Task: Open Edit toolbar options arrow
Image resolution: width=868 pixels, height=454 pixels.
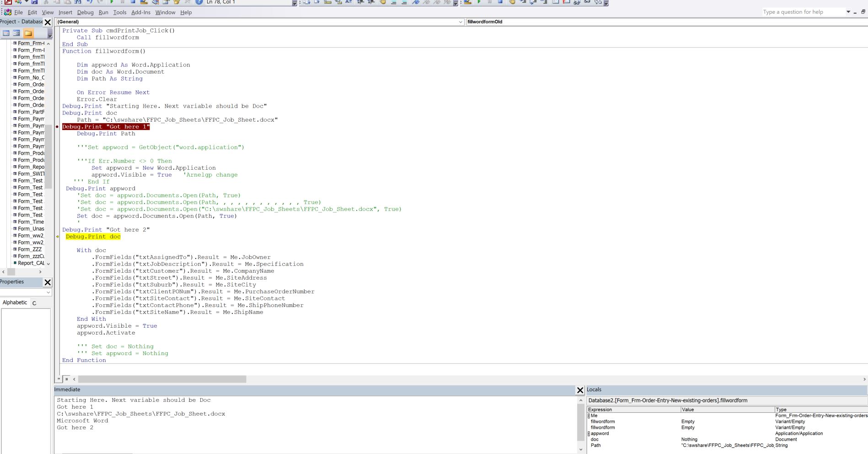Action: click(455, 3)
